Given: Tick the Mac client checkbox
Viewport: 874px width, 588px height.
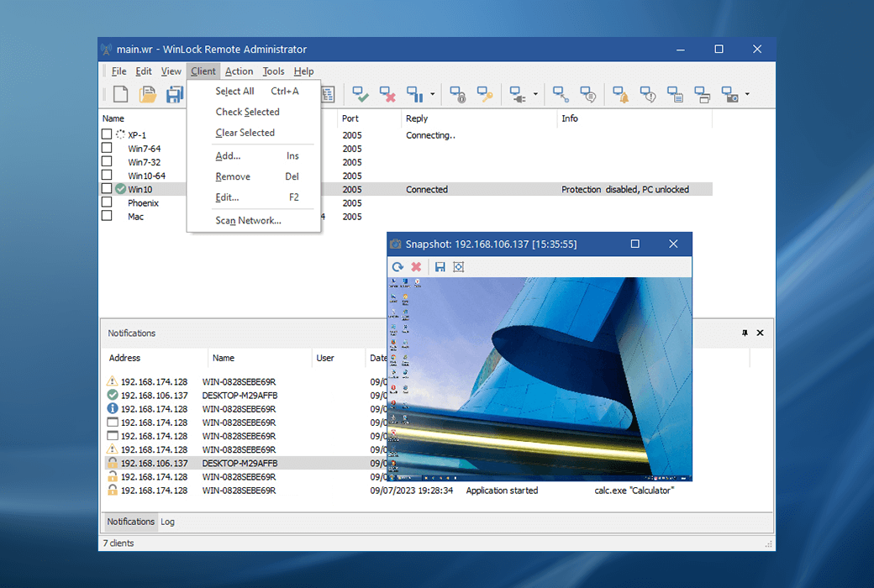Looking at the screenshot, I should [x=107, y=215].
